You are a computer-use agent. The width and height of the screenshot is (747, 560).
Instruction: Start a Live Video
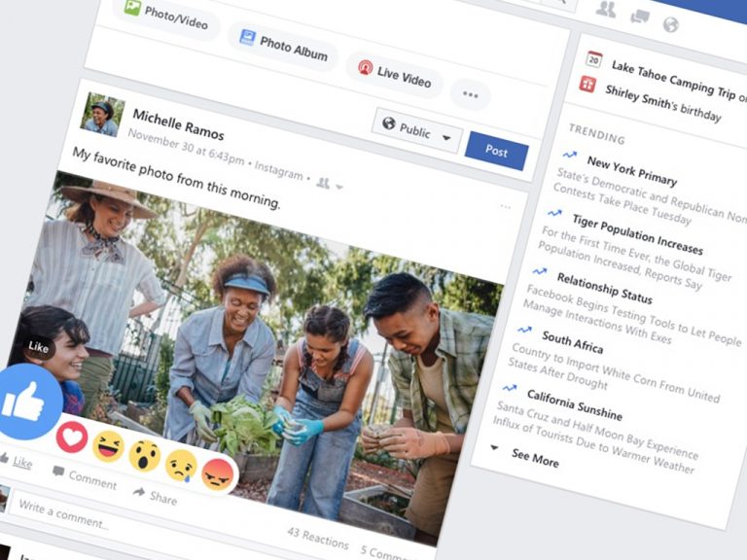pos(395,74)
